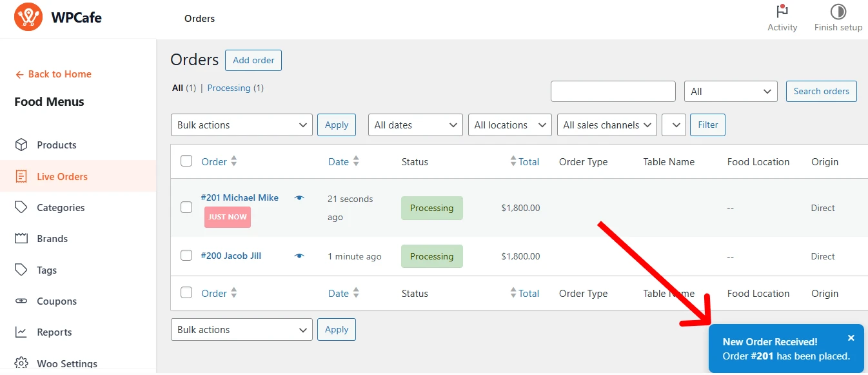Image resolution: width=868 pixels, height=375 pixels.
Task: Check the box for order #201
Action: click(x=186, y=207)
